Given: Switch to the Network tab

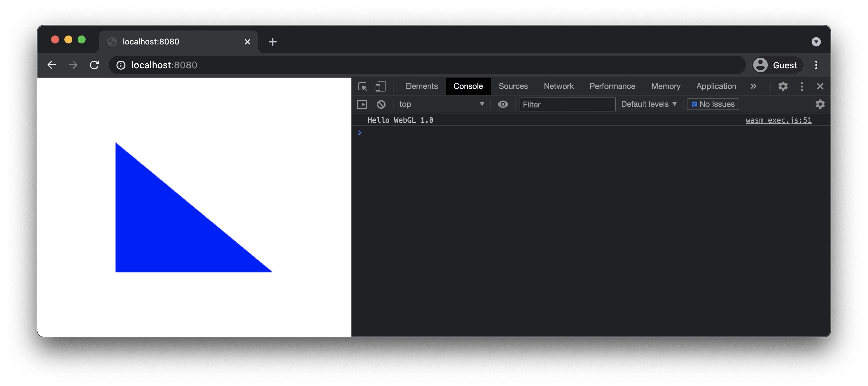Looking at the screenshot, I should click(558, 86).
